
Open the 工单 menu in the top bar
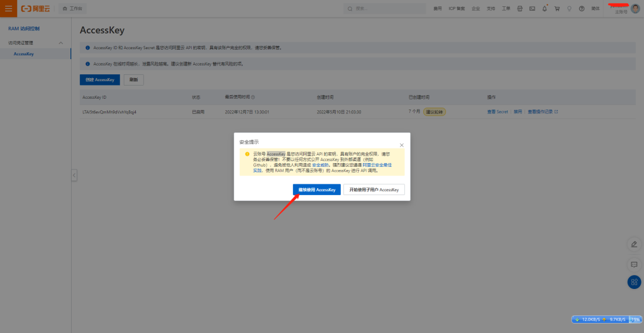pyautogui.click(x=506, y=9)
